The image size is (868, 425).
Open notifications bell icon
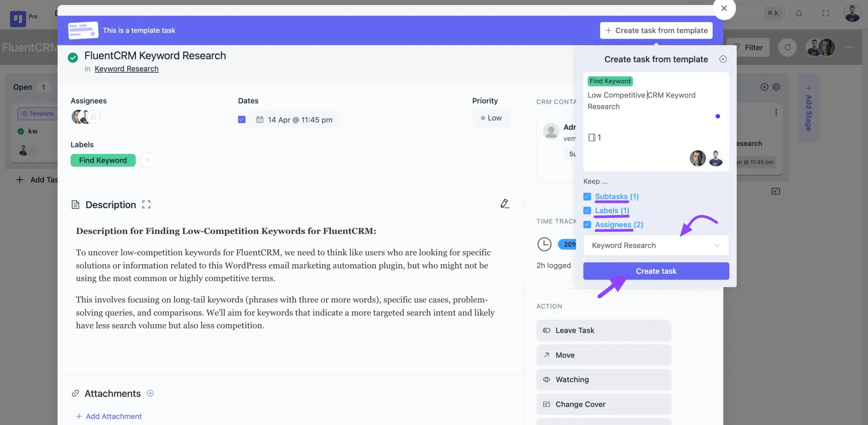799,13
